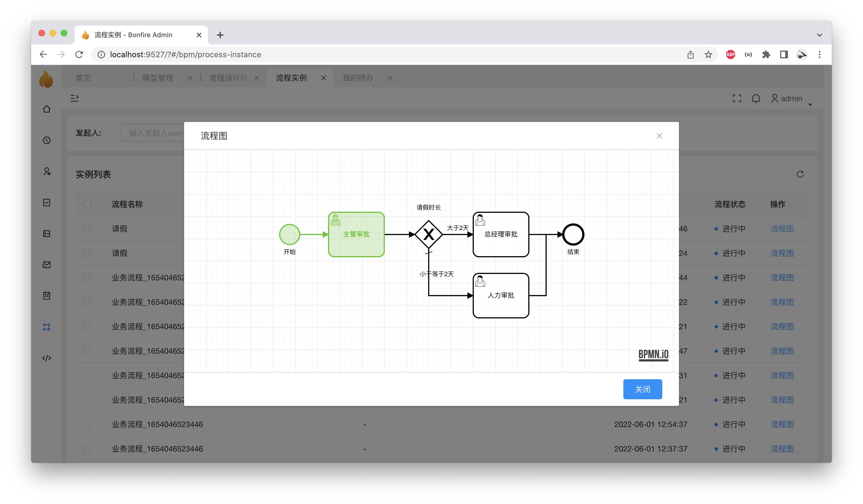Screen dimensions: 863x504
Task: Select the 主管审批 task node
Action: point(356,234)
